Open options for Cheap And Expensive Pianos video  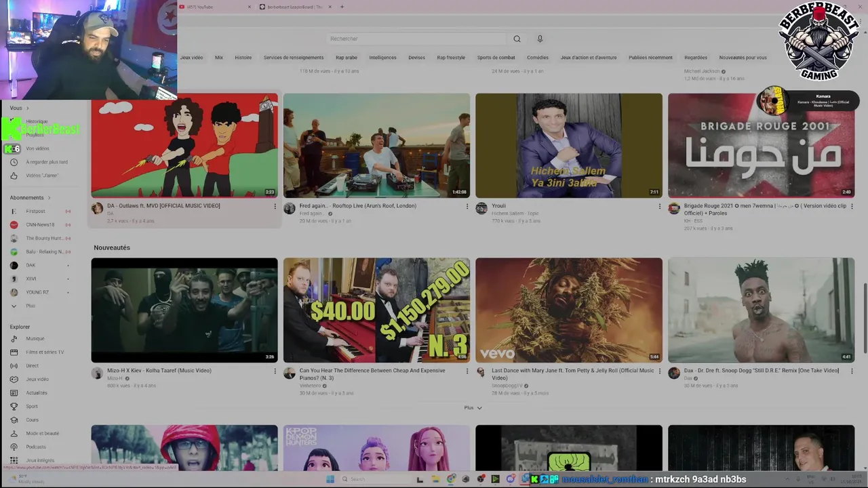click(467, 371)
